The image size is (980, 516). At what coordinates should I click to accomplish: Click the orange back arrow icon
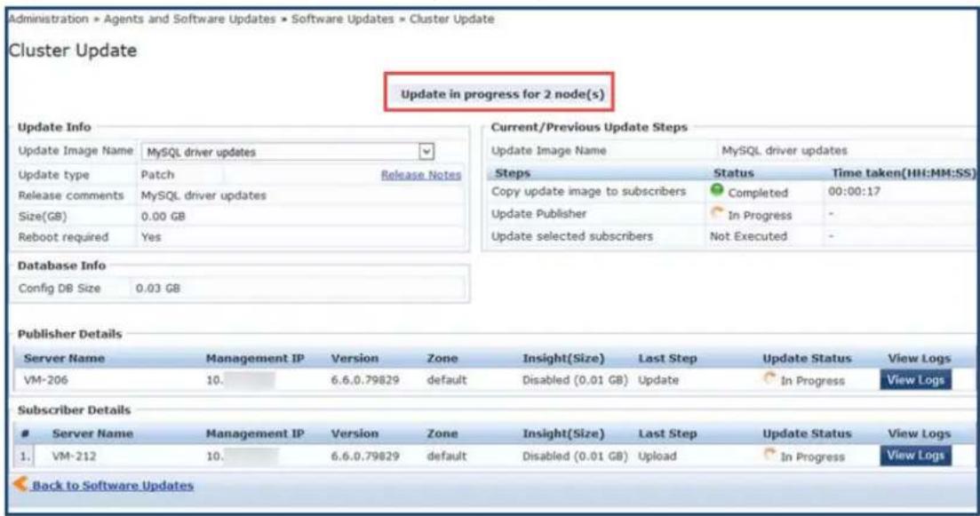click(20, 483)
